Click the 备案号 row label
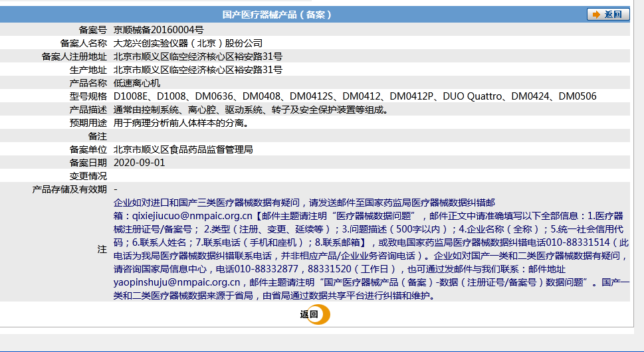Viewport: 644px width, 352px height. (93, 30)
